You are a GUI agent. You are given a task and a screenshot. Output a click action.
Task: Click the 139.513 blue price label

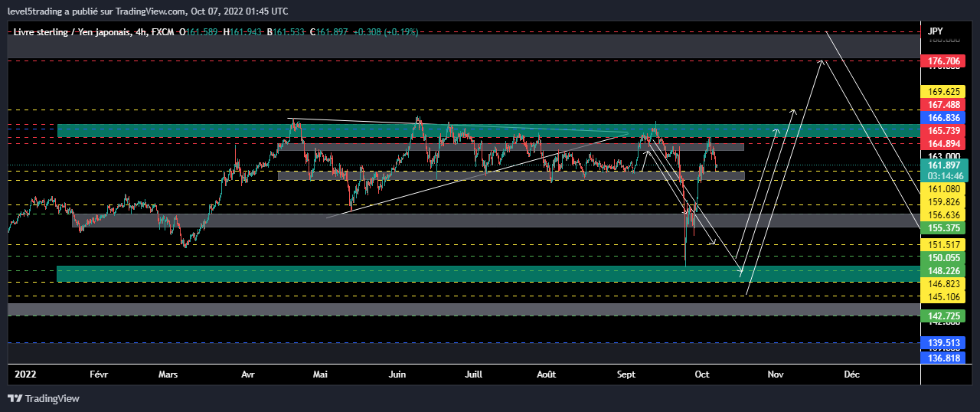(943, 343)
